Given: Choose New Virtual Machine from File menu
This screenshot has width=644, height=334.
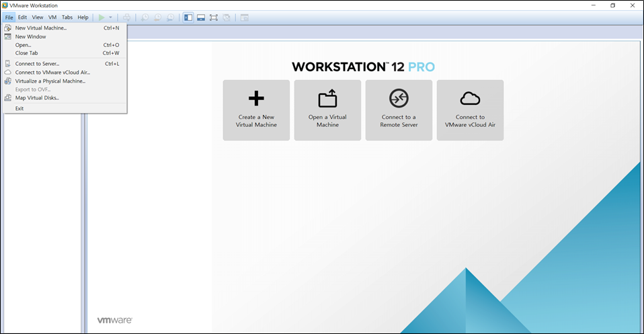Looking at the screenshot, I should coord(65,28).
